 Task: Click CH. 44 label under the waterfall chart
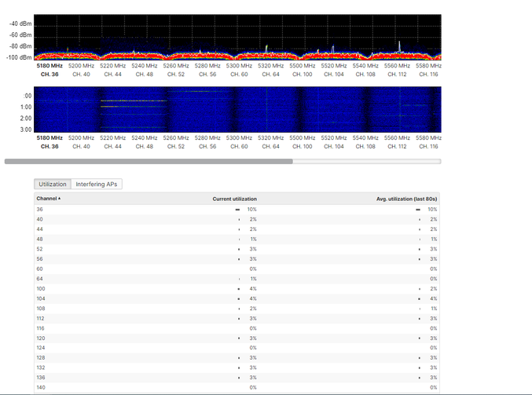(112, 147)
